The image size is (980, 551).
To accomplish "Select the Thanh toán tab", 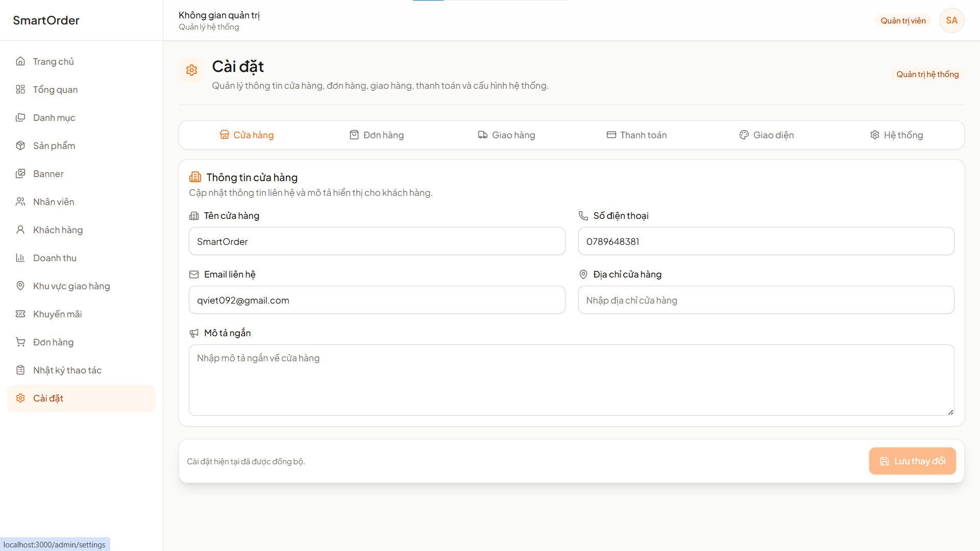I will 636,135.
